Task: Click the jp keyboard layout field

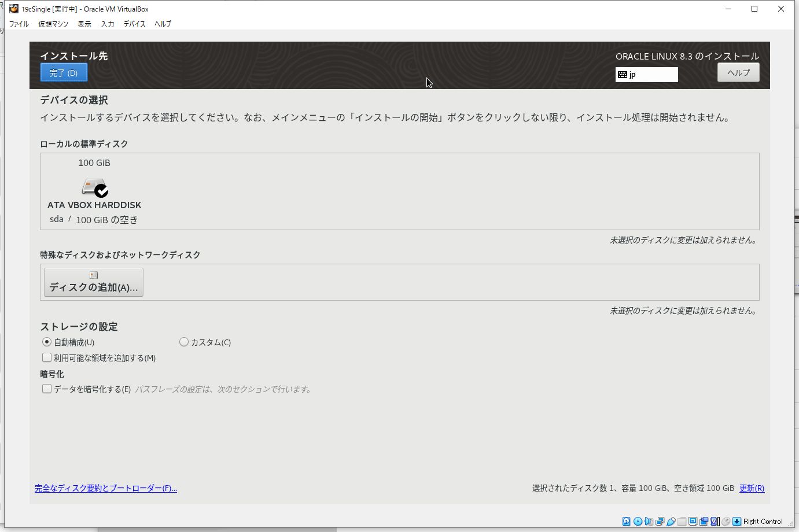Action: click(x=646, y=75)
